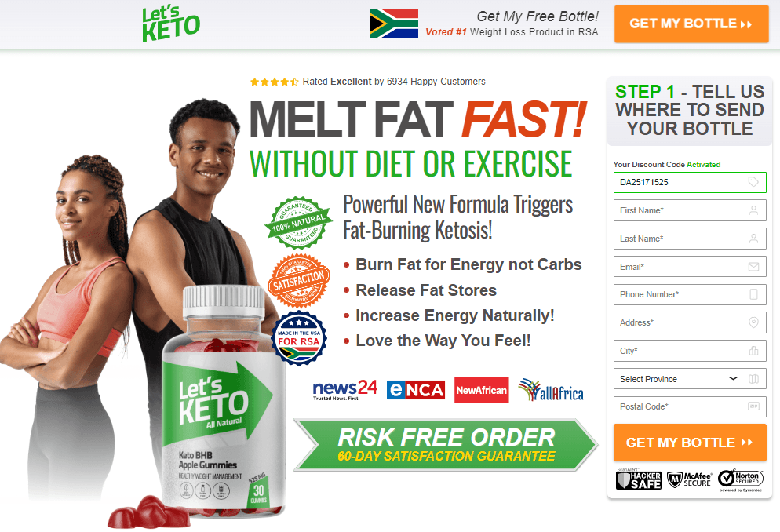Click the McAfee Secure badge
The image size is (780, 532).
[689, 479]
